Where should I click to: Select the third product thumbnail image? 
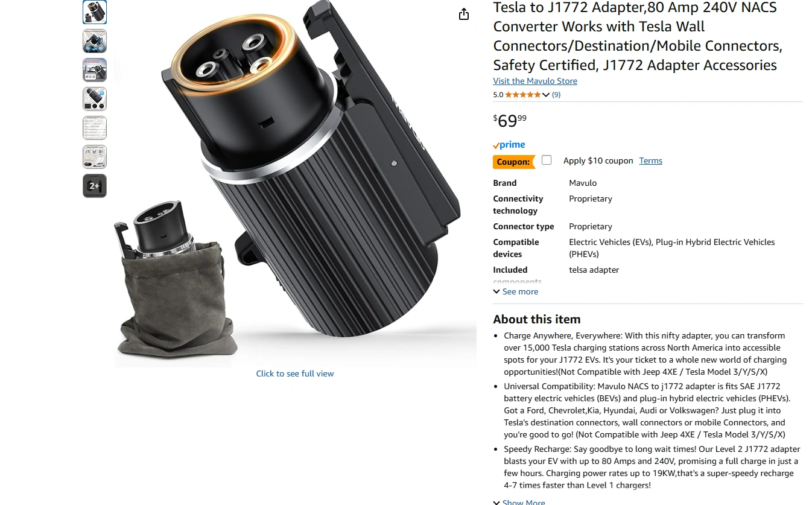pos(95,70)
